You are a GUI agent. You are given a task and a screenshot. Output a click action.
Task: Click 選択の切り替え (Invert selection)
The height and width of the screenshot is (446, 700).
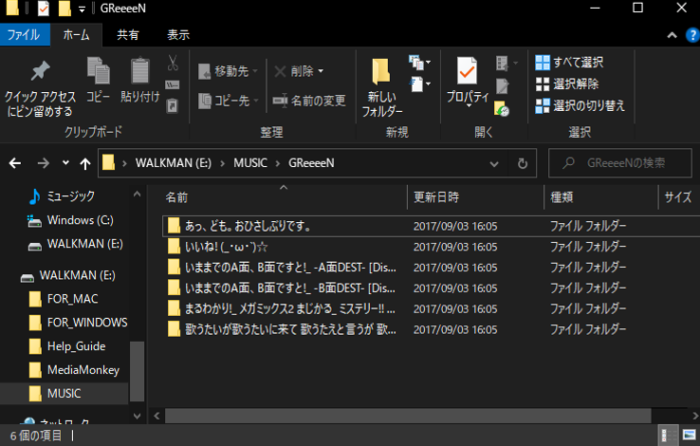coord(580,106)
